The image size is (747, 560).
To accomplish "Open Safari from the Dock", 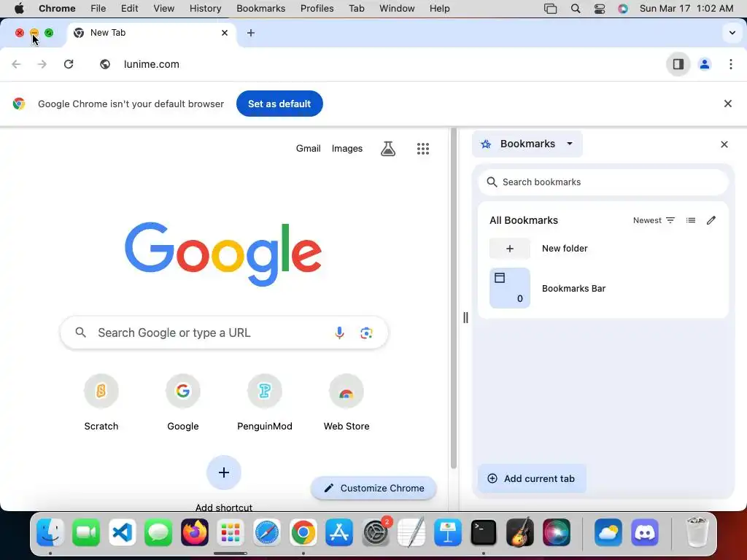I will pos(266,532).
